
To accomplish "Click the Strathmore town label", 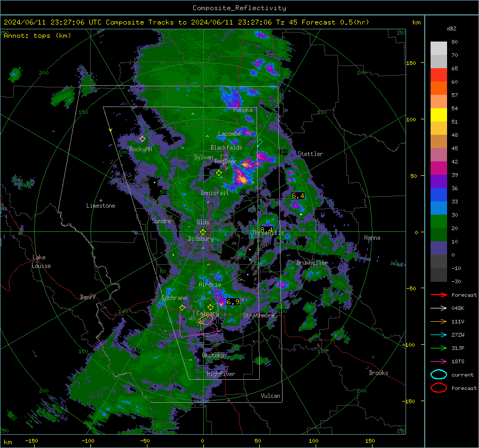I will [x=259, y=315].
